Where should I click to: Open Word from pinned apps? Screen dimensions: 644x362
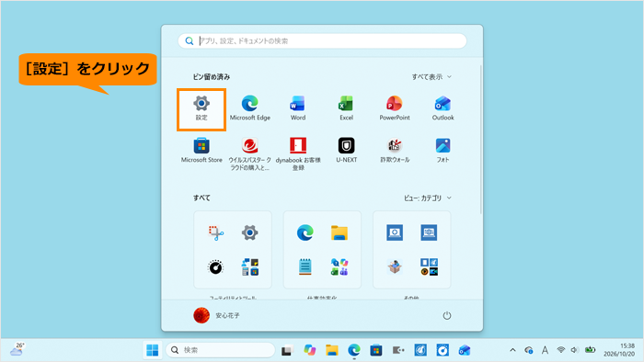coord(298,108)
